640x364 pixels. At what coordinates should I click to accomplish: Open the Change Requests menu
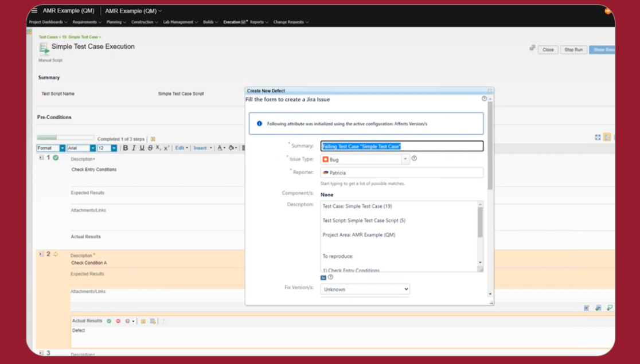click(x=290, y=22)
